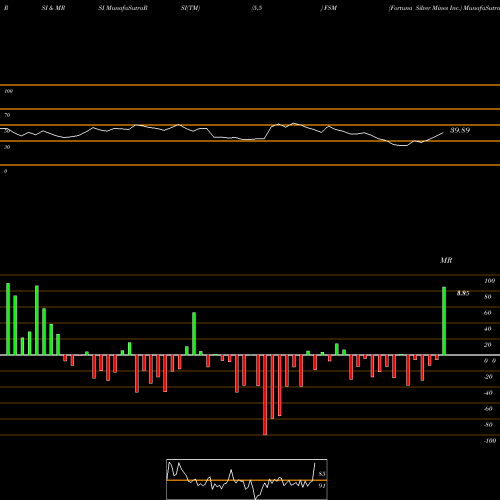Click the 100 label on RSI panel
500x500 pixels.
pyautogui.click(x=8, y=91)
